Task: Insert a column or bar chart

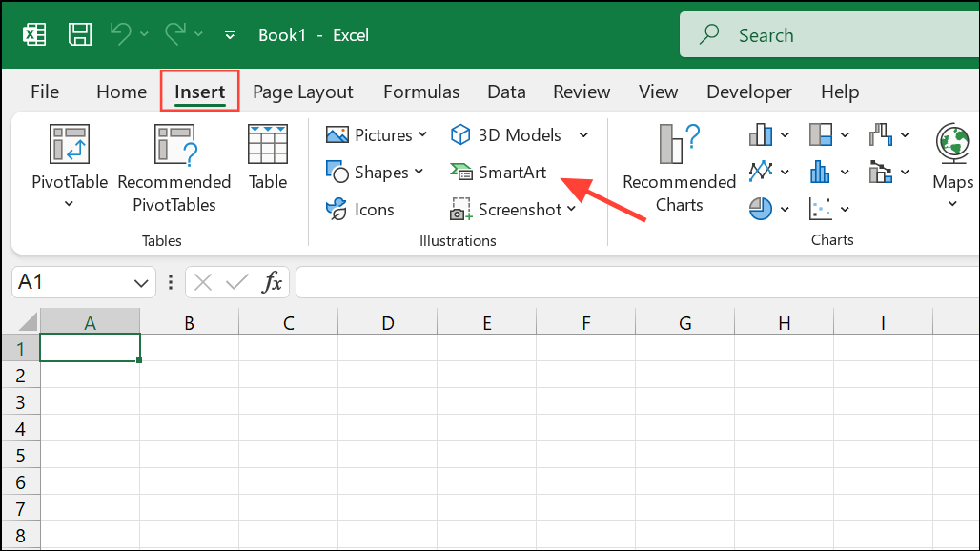Action: (x=763, y=133)
